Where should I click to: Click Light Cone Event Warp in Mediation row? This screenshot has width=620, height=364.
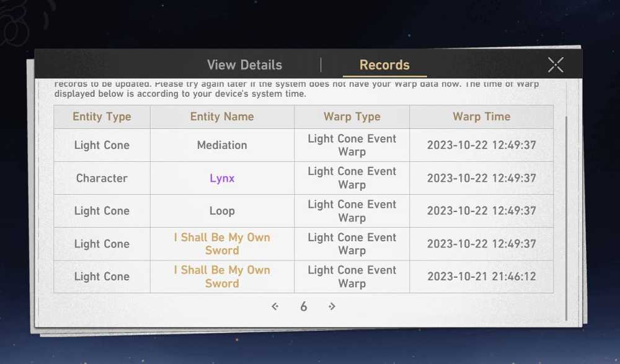[x=352, y=145]
